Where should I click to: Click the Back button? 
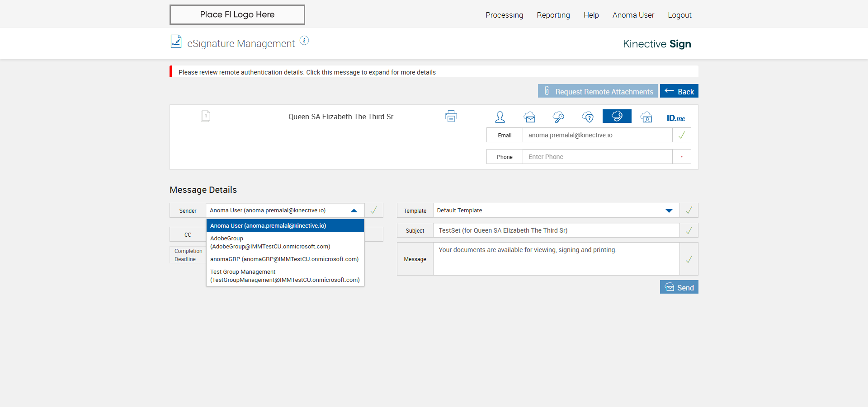point(679,91)
